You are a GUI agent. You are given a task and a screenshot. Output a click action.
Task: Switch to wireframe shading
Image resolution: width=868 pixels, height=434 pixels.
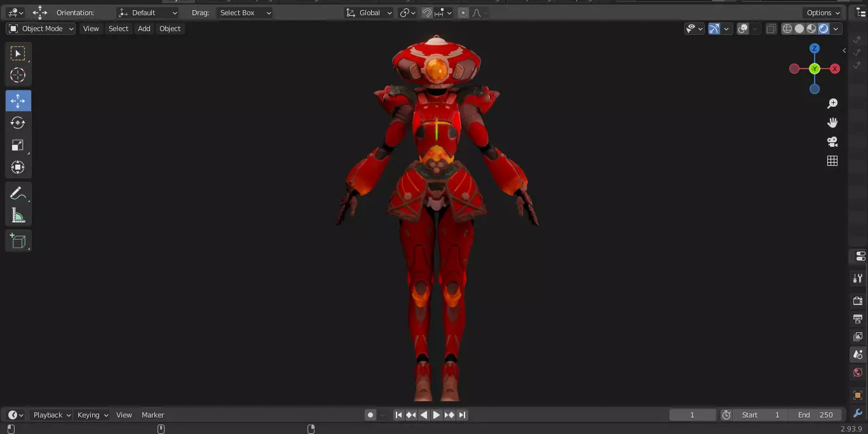(x=787, y=29)
